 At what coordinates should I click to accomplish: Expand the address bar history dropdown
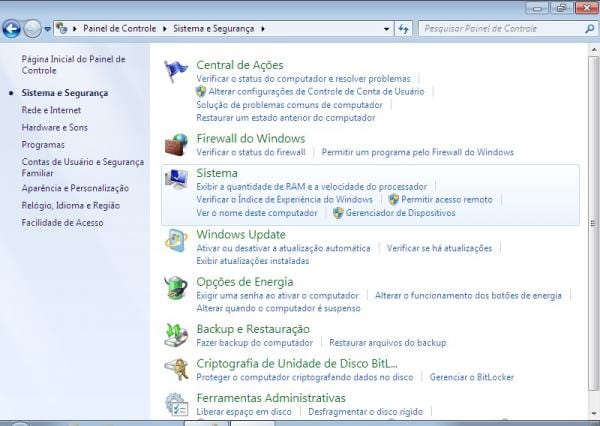[x=386, y=29]
